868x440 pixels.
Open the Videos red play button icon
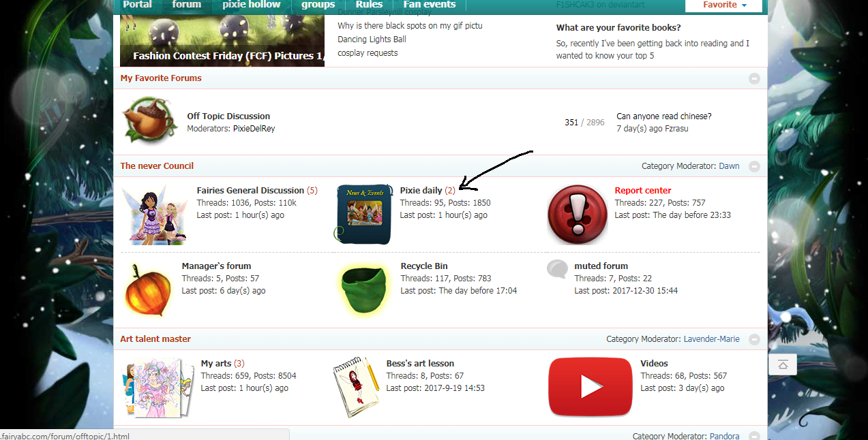[x=590, y=386]
